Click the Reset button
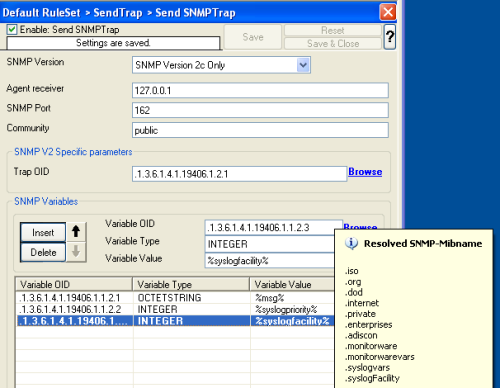500x388 pixels. [x=333, y=30]
